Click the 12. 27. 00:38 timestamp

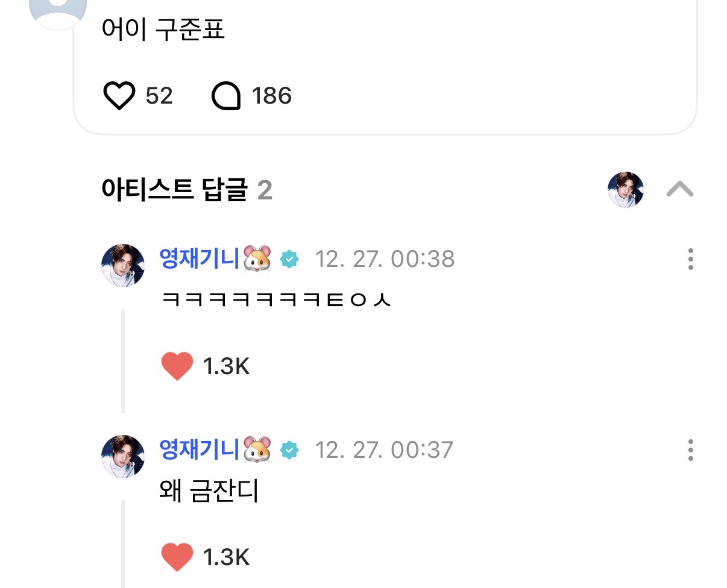point(385,259)
